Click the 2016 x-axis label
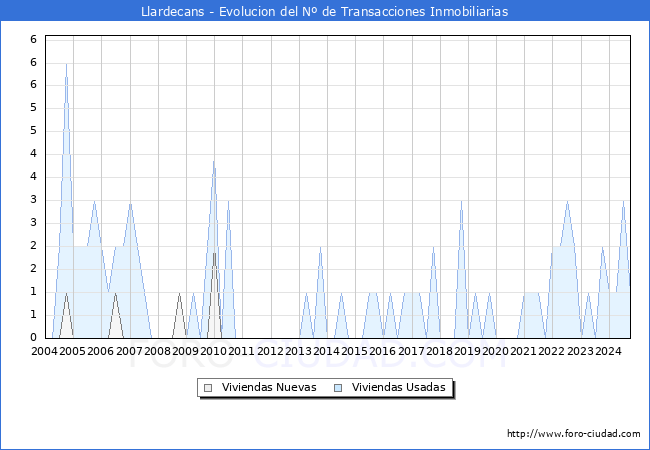 382,351
